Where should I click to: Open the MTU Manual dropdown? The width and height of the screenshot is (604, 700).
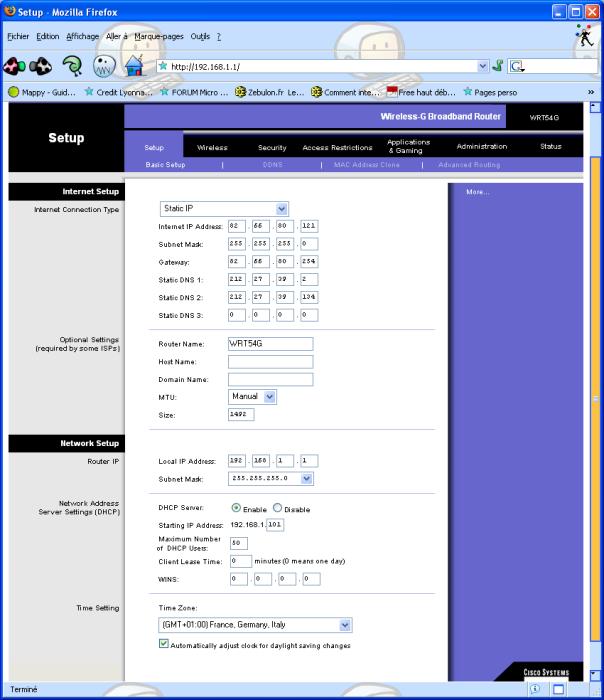point(252,396)
